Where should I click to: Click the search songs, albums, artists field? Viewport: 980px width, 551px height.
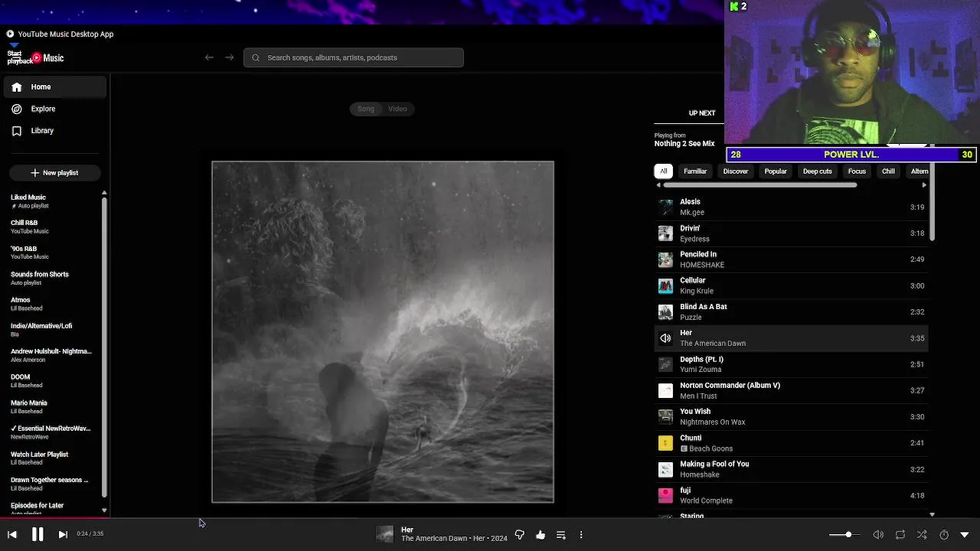point(354,57)
